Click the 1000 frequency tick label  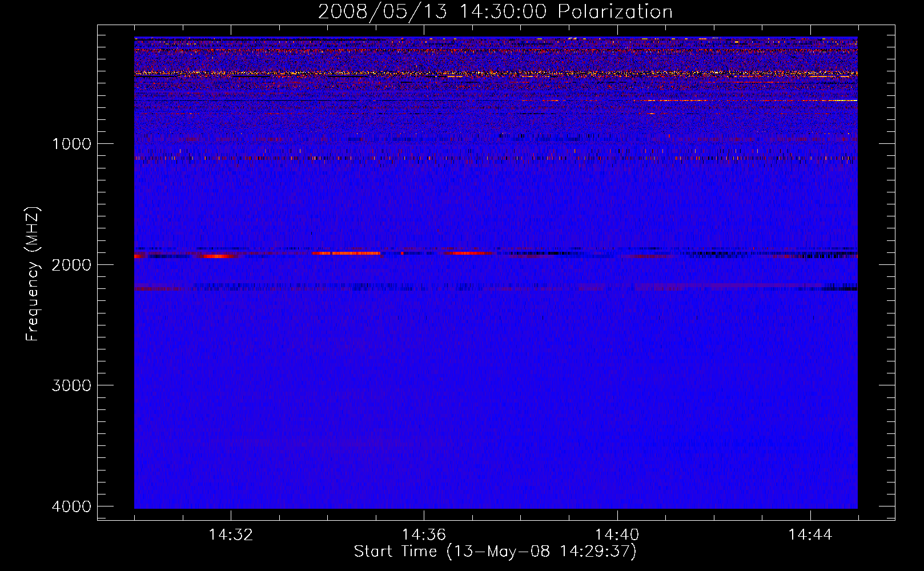point(71,143)
